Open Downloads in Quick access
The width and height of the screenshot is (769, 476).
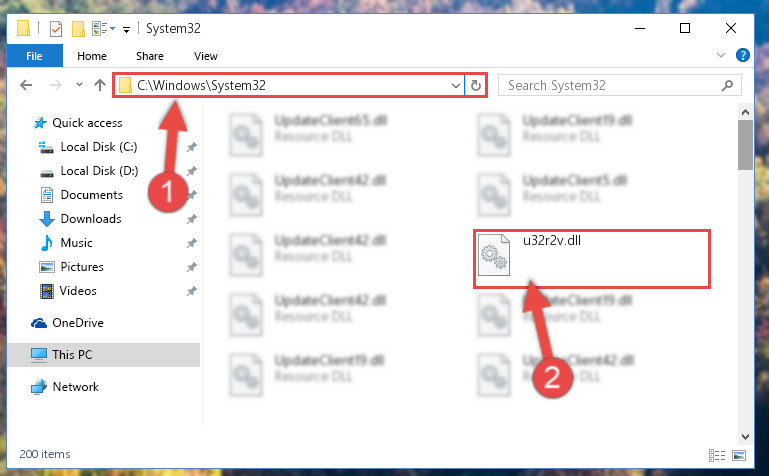pyautogui.click(x=91, y=219)
